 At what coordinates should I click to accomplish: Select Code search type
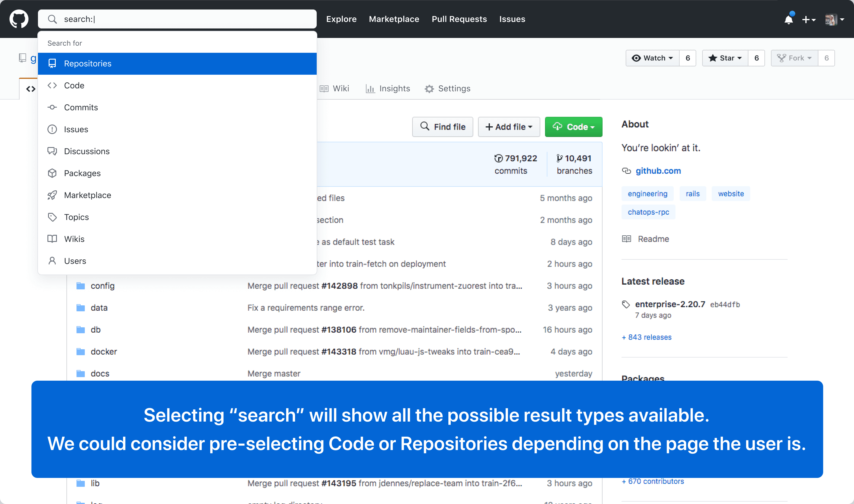(x=177, y=86)
